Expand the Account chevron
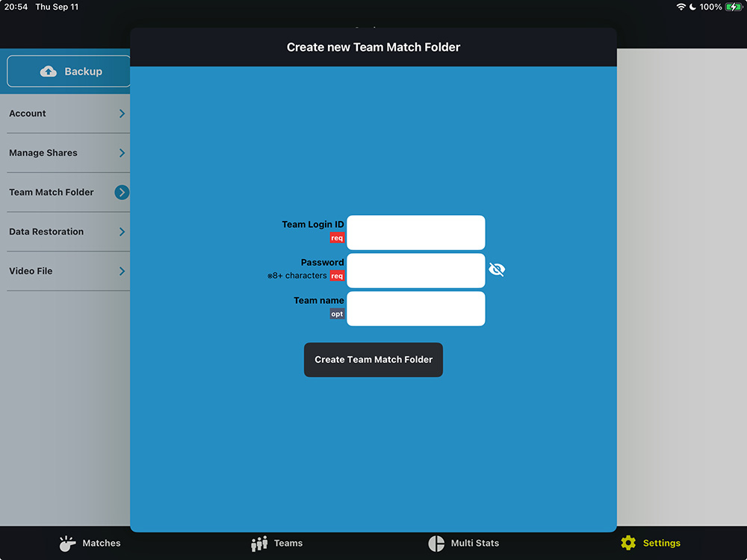 click(122, 113)
